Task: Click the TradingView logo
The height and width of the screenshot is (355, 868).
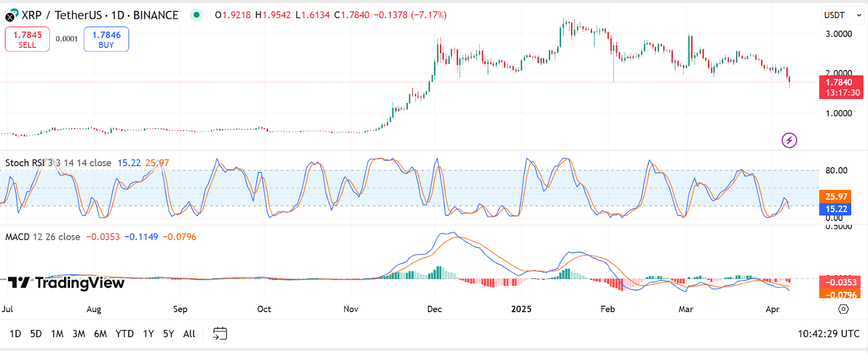Action: [x=66, y=283]
